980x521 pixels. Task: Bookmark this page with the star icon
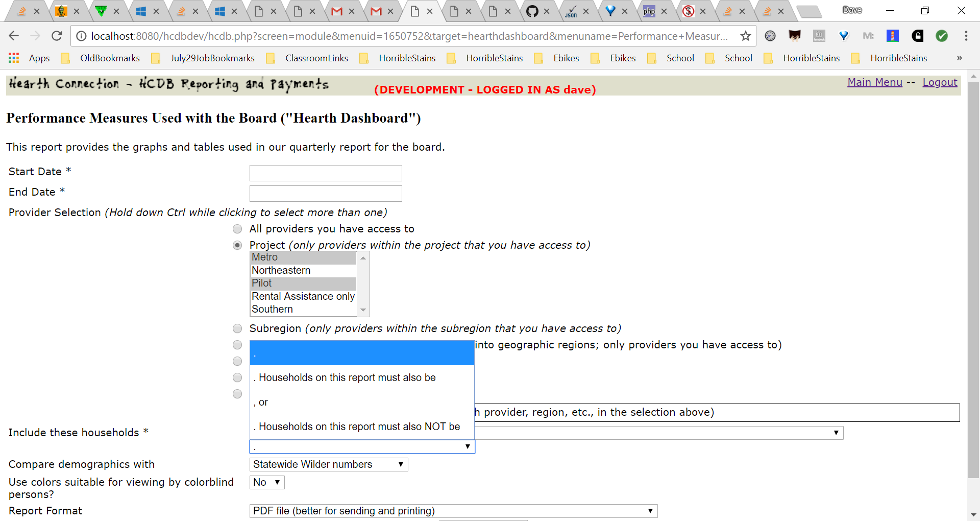(x=745, y=36)
